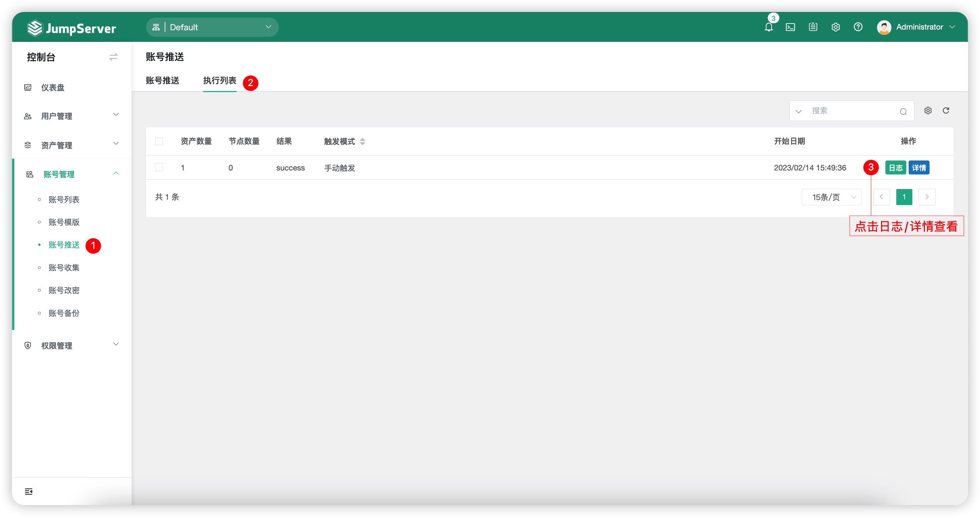The image size is (980, 517).
Task: Switch to the 账号推送 tab
Action: pos(162,80)
